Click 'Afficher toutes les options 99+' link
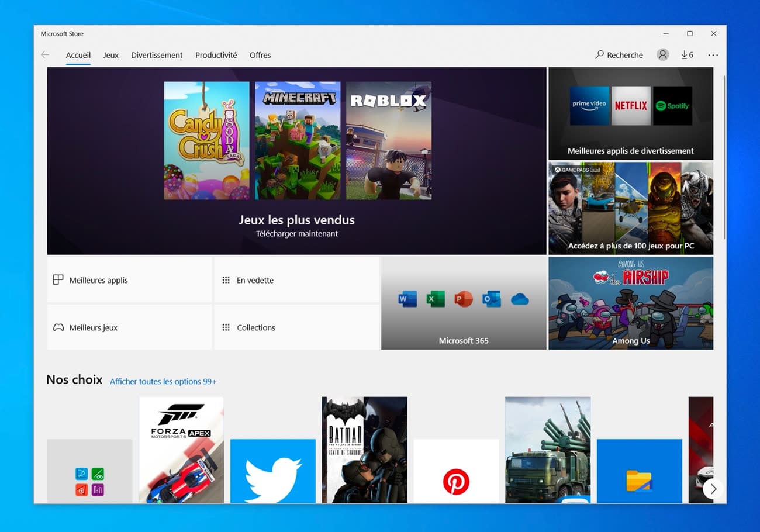The image size is (760, 532). click(163, 382)
